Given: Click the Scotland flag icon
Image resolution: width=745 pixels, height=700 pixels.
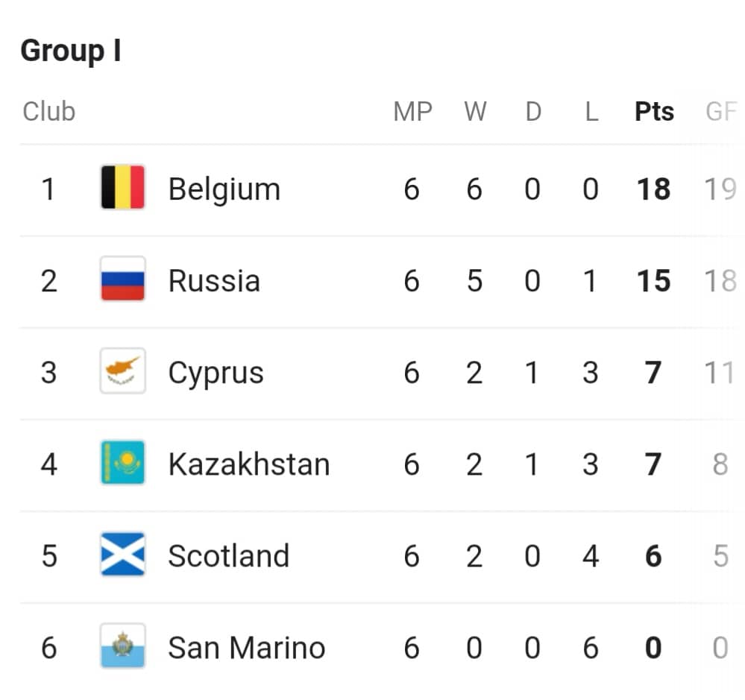Looking at the screenshot, I should 122,554.
